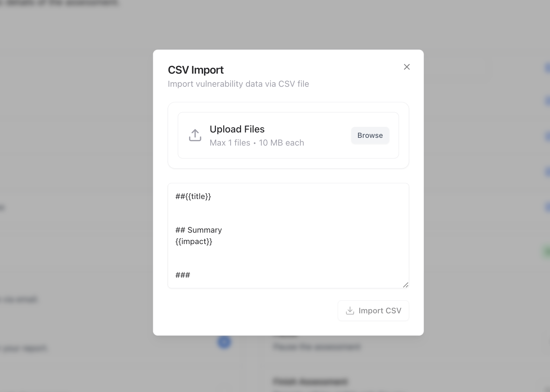This screenshot has height=392, width=550.
Task: Click the '##{{title}}' first template line
Action: 193,197
